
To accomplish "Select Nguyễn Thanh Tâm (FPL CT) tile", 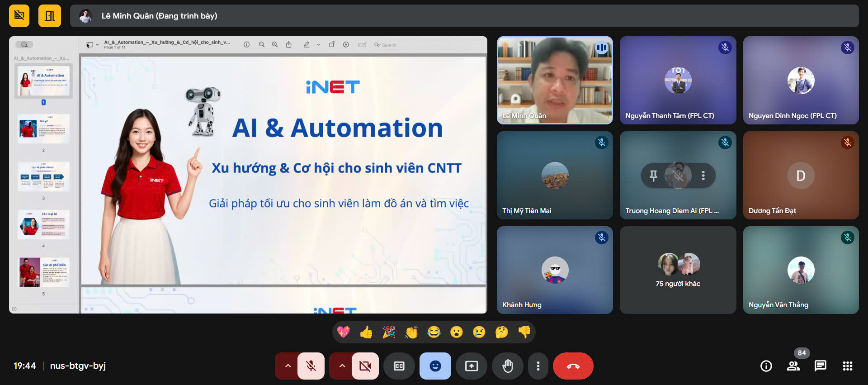I will coord(678,80).
